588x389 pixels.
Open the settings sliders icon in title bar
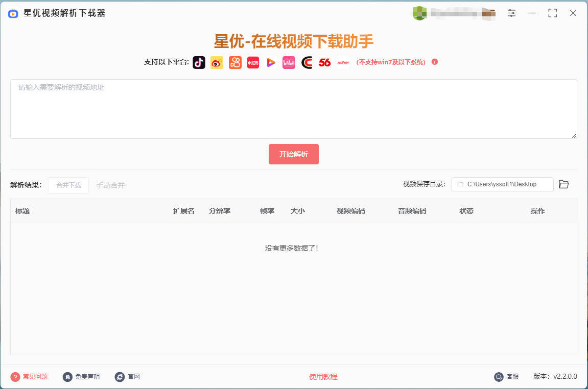coord(511,13)
